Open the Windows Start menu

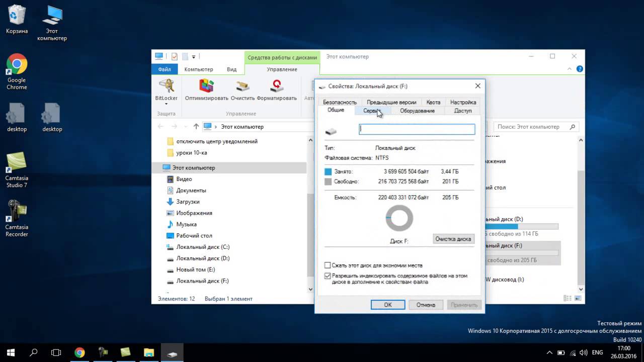[x=11, y=353]
